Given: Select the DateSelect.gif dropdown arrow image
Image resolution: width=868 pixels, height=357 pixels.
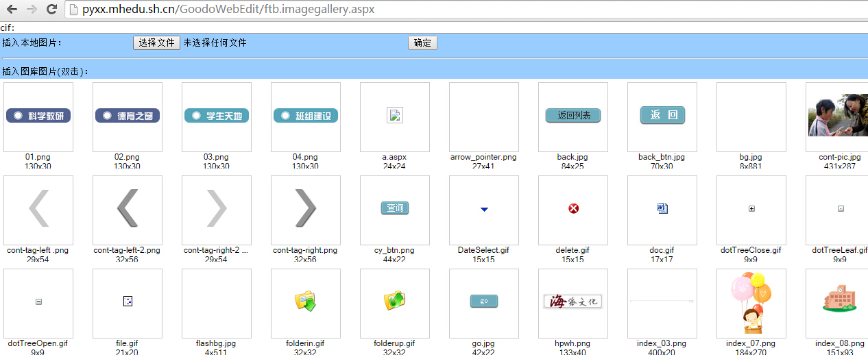Looking at the screenshot, I should coord(484,209).
